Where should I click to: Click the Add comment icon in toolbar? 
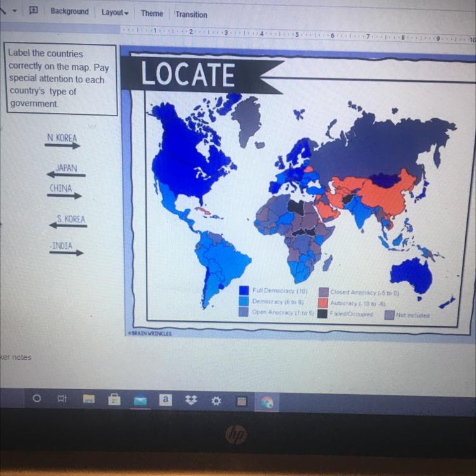click(34, 10)
